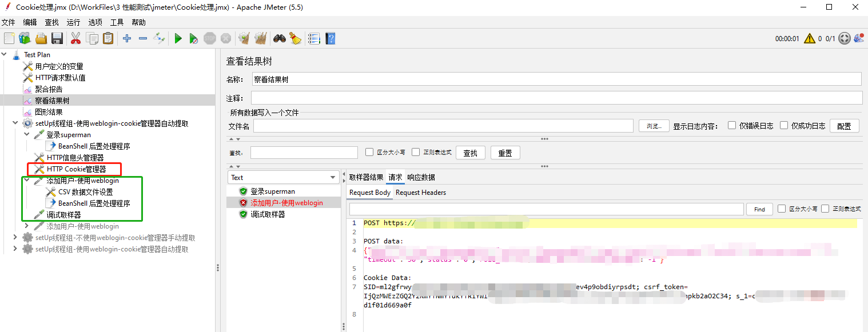The height and width of the screenshot is (332, 868).
Task: Collapse all nodes with blue minus icon
Action: pyautogui.click(x=143, y=38)
